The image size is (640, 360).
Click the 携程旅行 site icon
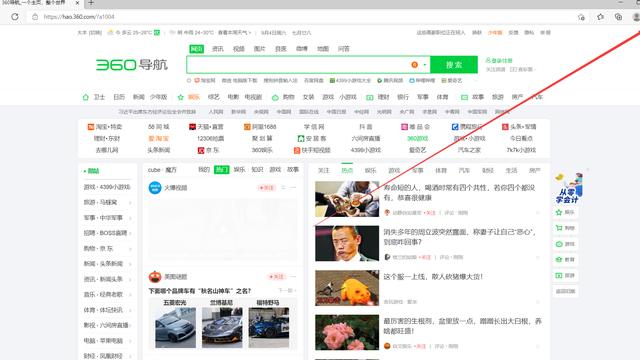click(455, 127)
